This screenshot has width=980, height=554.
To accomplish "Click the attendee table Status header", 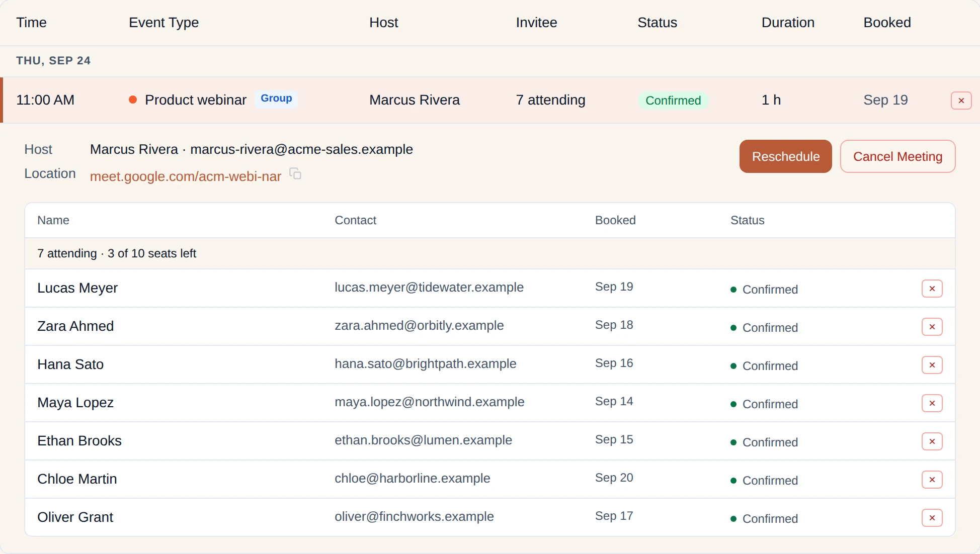I will tap(747, 220).
